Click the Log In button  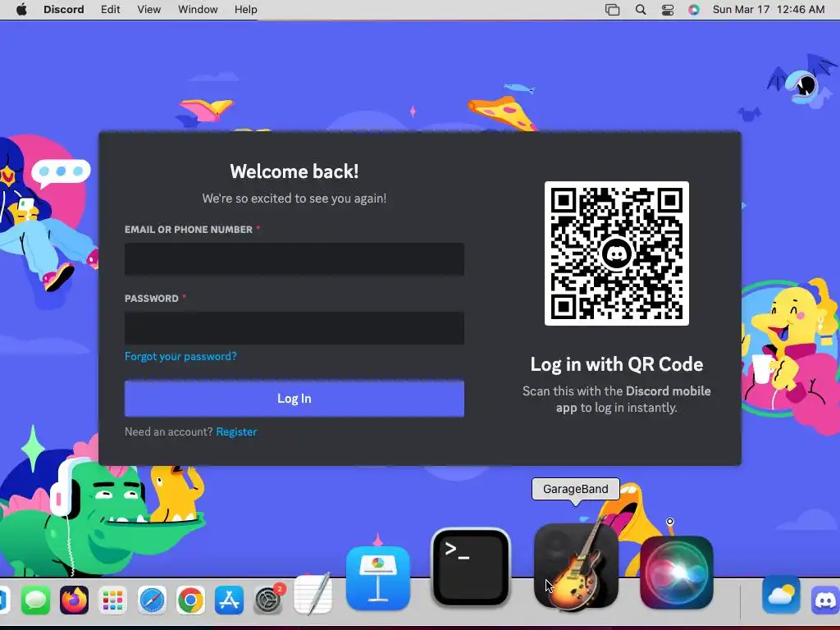point(294,399)
